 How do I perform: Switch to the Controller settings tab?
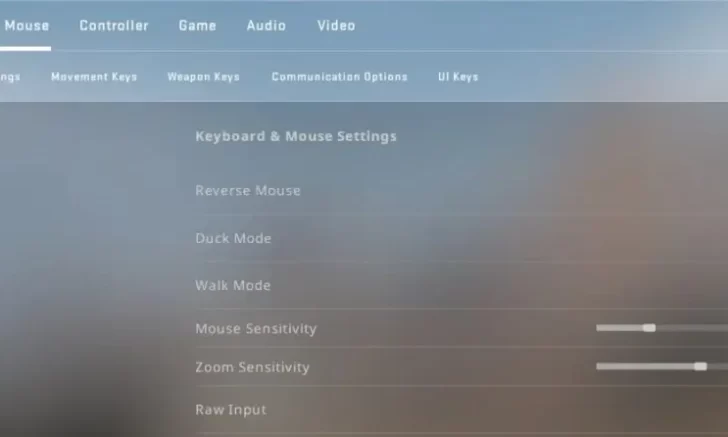[x=114, y=26]
